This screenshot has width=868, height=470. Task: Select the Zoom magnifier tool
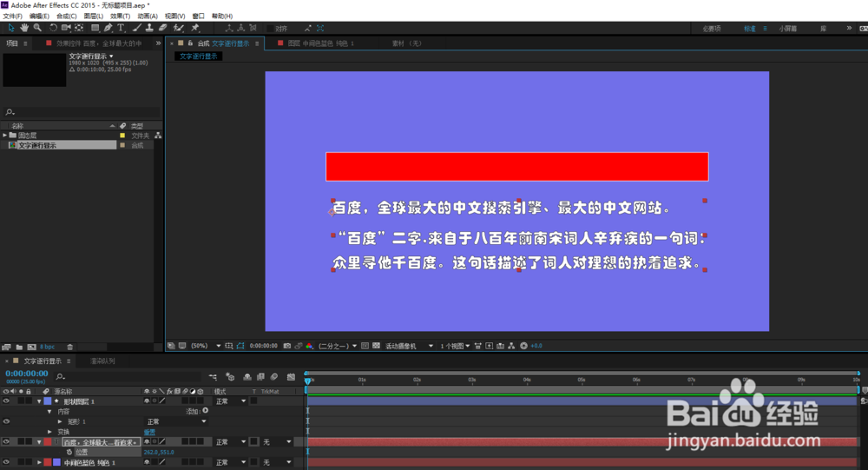point(37,27)
